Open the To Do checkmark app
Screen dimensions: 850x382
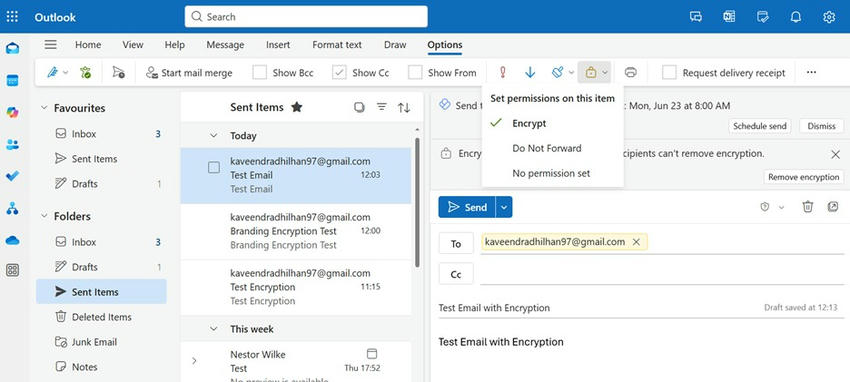[x=12, y=176]
